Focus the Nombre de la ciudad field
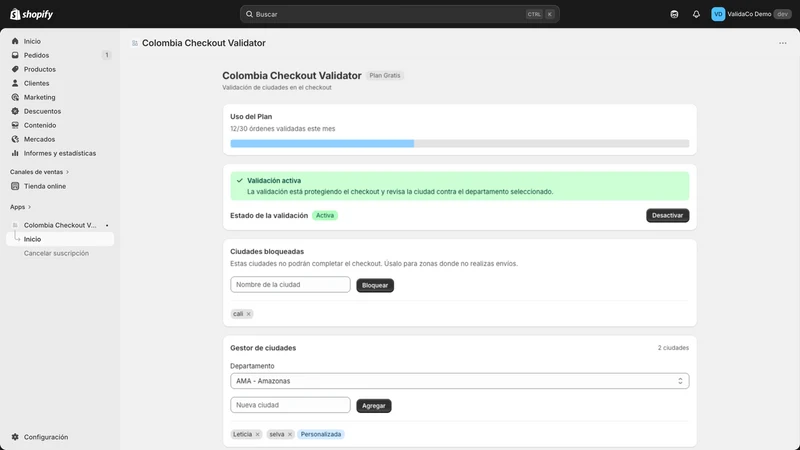Screen dimensions: 800x450 [290, 285]
